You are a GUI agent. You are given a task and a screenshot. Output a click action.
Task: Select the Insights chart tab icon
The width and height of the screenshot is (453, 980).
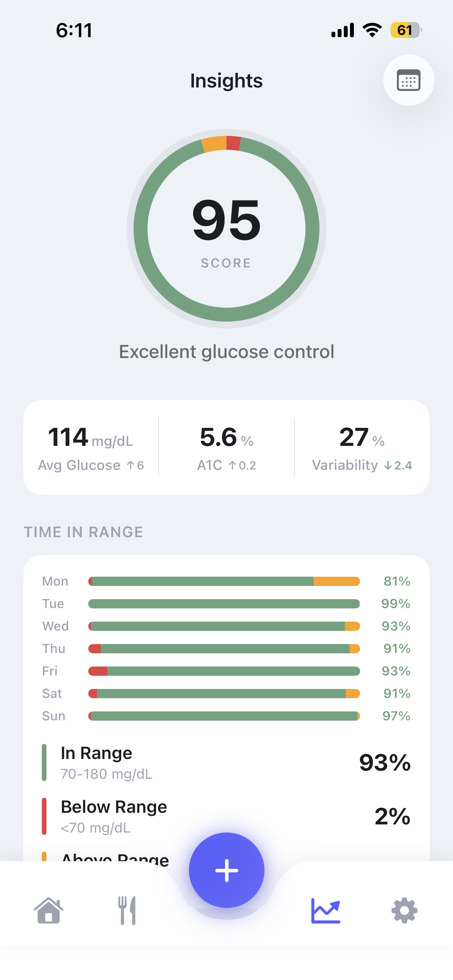326,910
